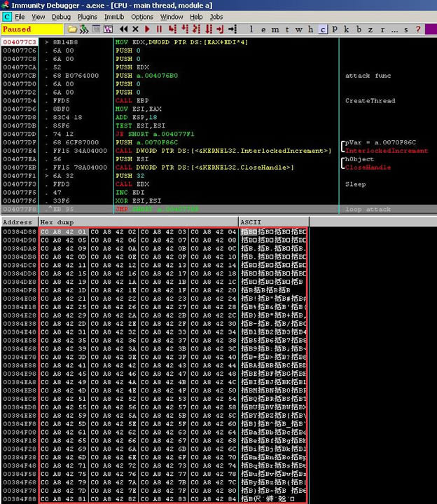
Task: Click the pink help '?' button
Action: [x=418, y=29]
